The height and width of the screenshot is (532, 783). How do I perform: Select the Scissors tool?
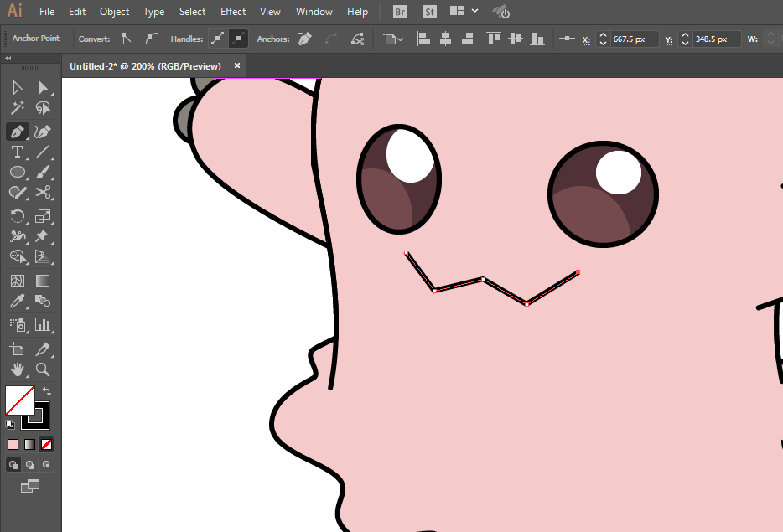43,192
